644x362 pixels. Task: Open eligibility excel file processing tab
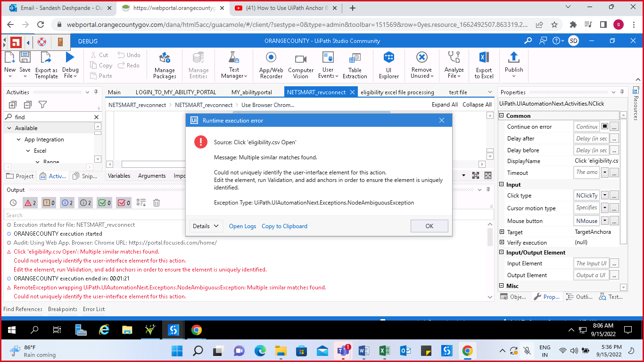click(397, 92)
